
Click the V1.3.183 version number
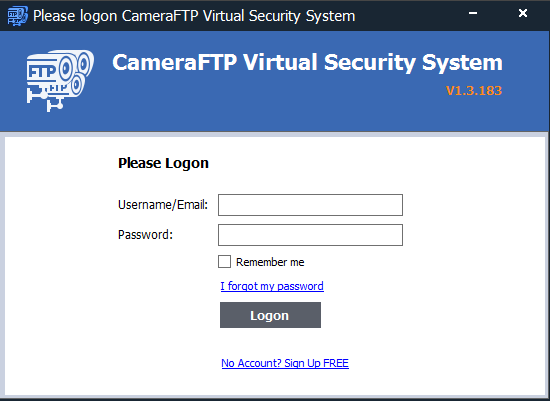[x=474, y=91]
